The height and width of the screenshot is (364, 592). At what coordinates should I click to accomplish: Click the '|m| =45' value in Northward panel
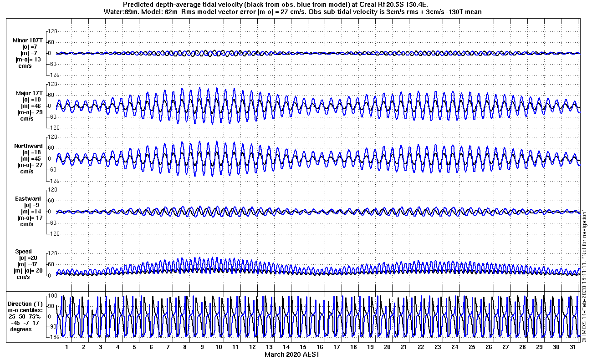point(31,159)
